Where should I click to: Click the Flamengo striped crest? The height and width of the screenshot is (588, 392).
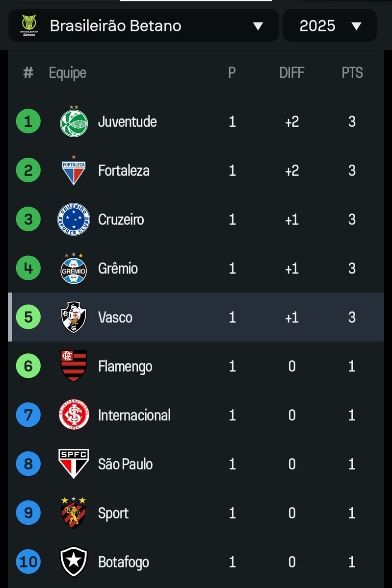coord(74,366)
